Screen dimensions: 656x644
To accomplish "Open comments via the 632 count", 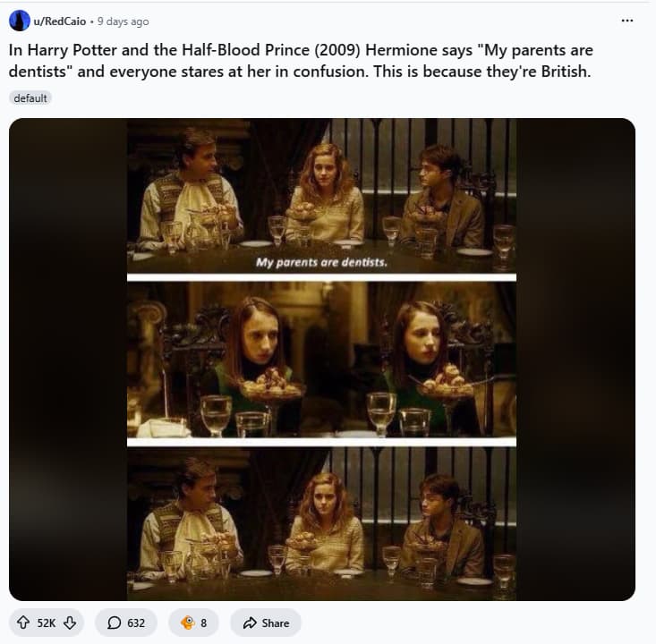I will point(136,623).
